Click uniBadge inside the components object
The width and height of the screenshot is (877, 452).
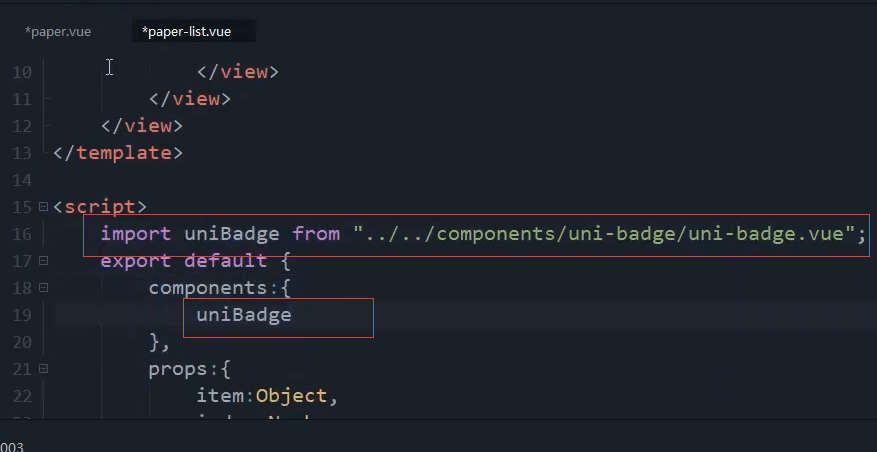[244, 315]
